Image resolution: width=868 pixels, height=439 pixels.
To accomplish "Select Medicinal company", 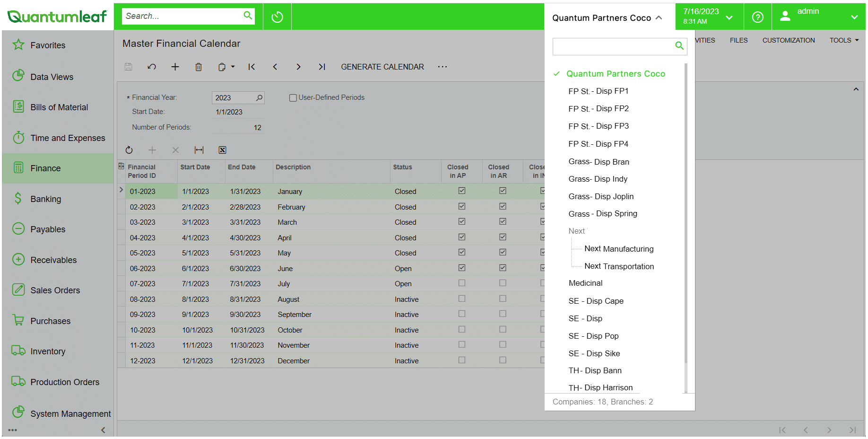I will point(585,283).
